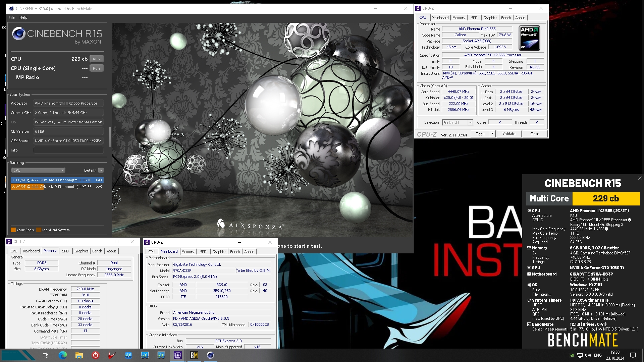Click OS Windows icon in BenchMate panel
This screenshot has height=362, width=644.
(529, 285)
